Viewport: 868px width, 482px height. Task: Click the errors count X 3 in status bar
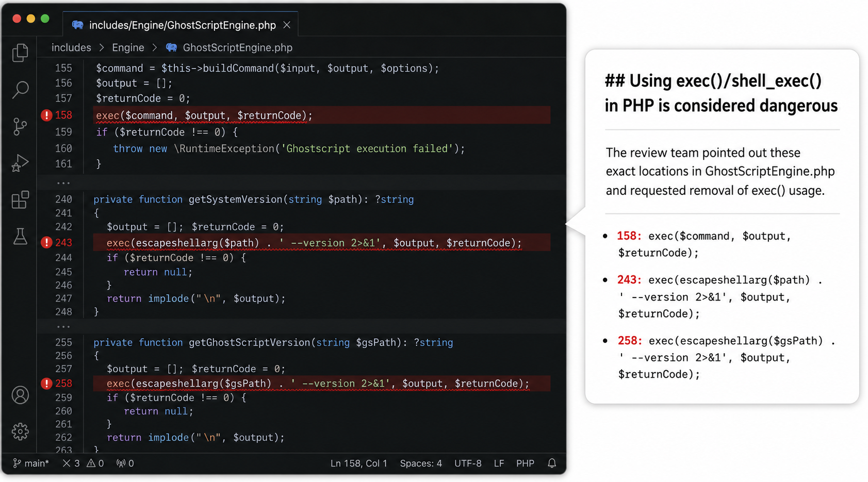[x=71, y=463]
